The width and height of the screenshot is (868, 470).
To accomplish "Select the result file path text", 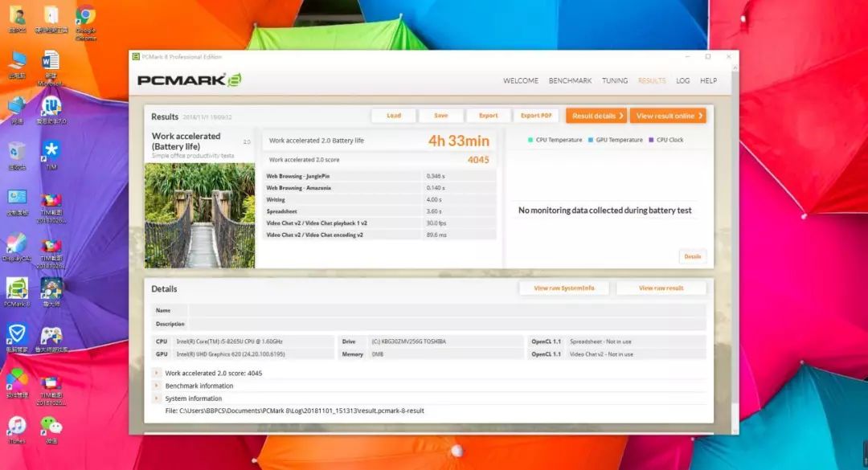I will point(294,411).
